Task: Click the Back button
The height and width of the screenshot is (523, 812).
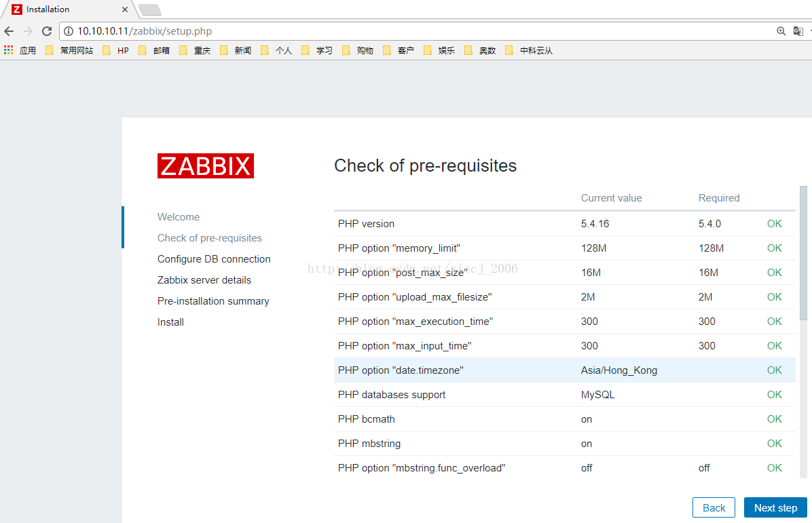Action: point(714,507)
